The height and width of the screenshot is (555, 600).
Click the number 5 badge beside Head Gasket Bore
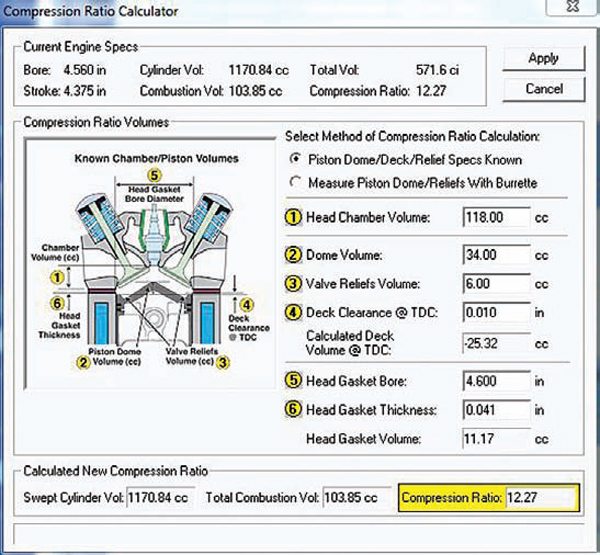293,381
